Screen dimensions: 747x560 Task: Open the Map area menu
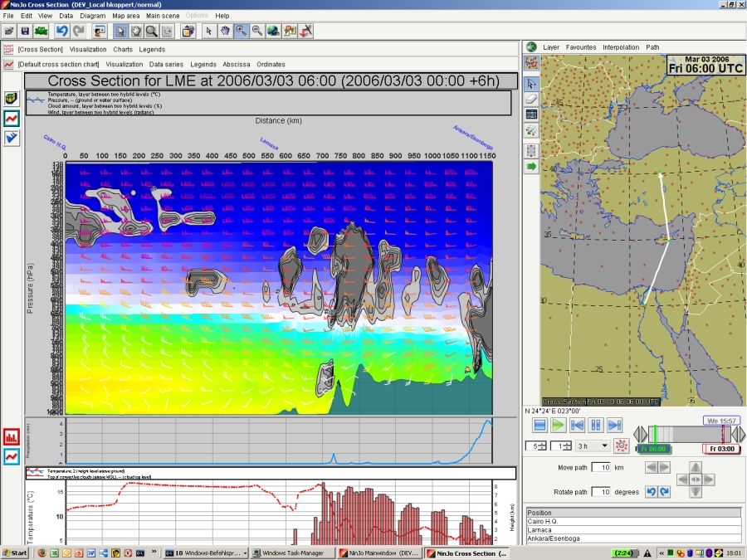126,15
